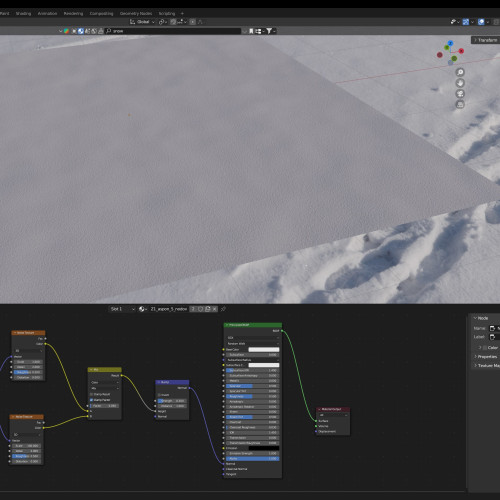Open the Global transform orientation dropdown
Image resolution: width=500 pixels, height=500 pixels.
[142, 22]
